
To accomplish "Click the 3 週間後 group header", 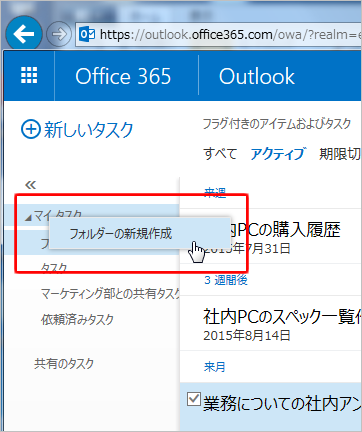I will (226, 280).
